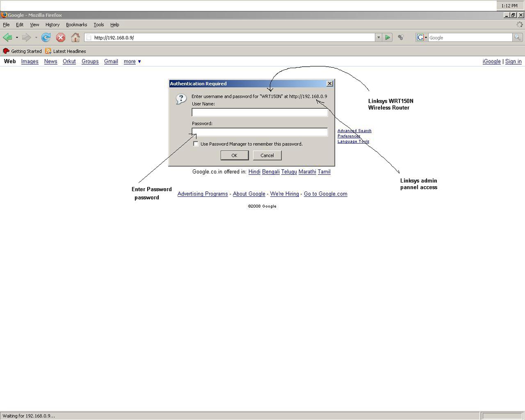Screen dimensions: 525x420
Task: Open the Tools menu
Action: pos(98,25)
